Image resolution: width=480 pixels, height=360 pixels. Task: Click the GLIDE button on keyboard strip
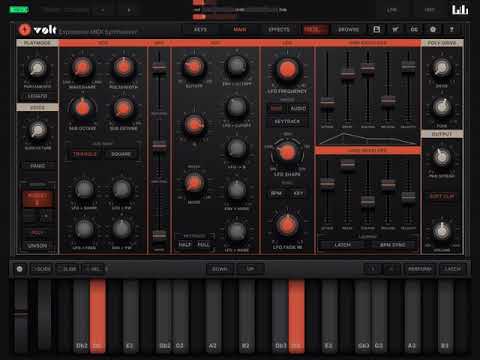click(68, 269)
